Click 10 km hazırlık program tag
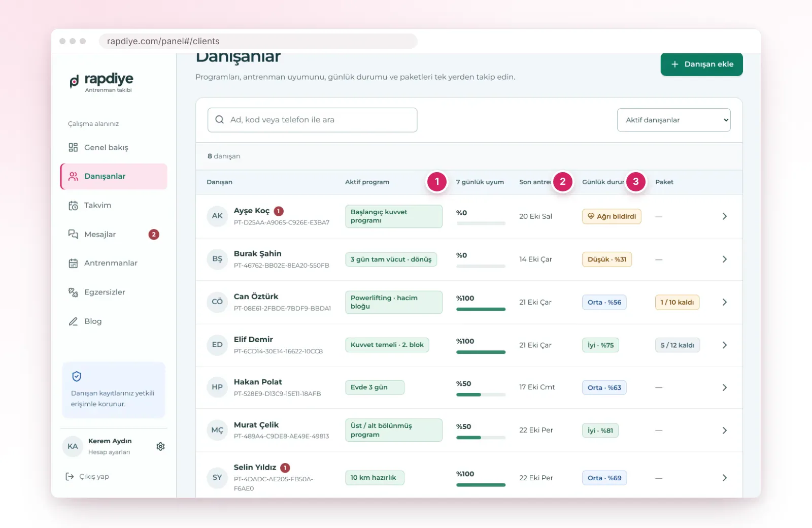Screen dimensions: 812x528 click(x=375, y=478)
